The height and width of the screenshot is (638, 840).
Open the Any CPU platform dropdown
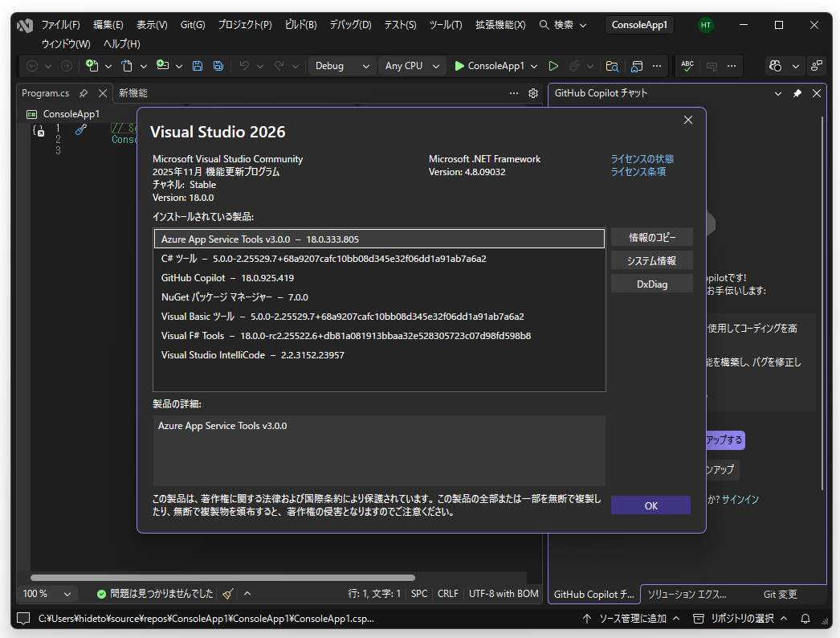click(411, 66)
